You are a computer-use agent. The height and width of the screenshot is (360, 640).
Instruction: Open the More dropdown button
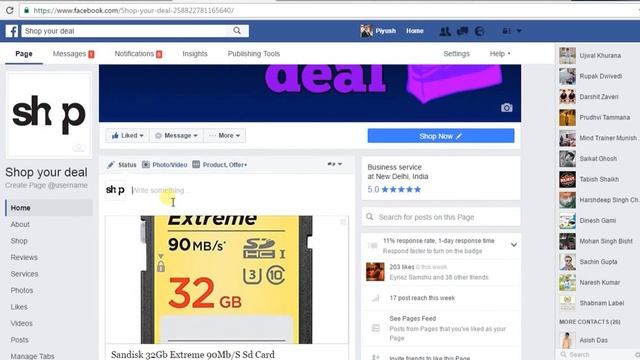224,136
